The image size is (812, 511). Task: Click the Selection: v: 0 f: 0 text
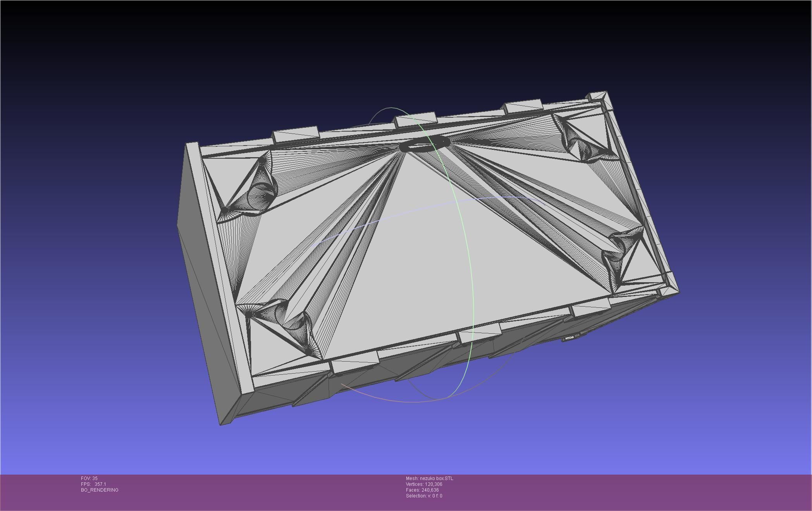[x=424, y=496]
